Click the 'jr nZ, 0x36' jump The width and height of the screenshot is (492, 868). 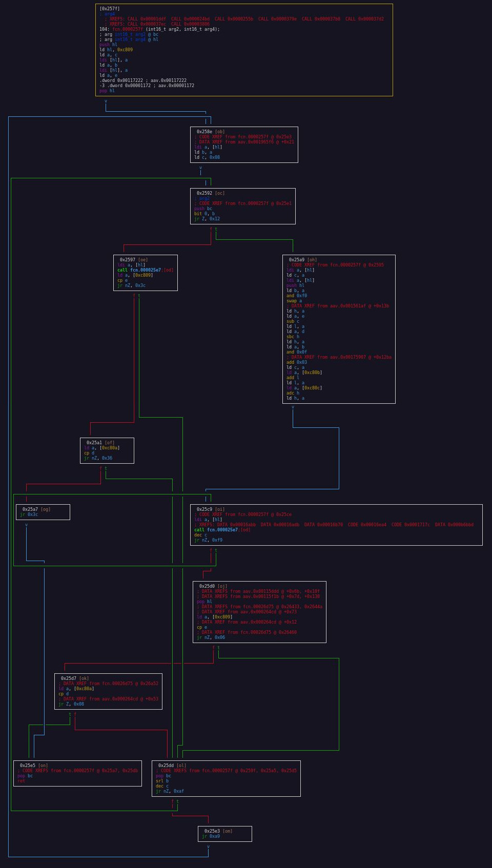coord(98,458)
